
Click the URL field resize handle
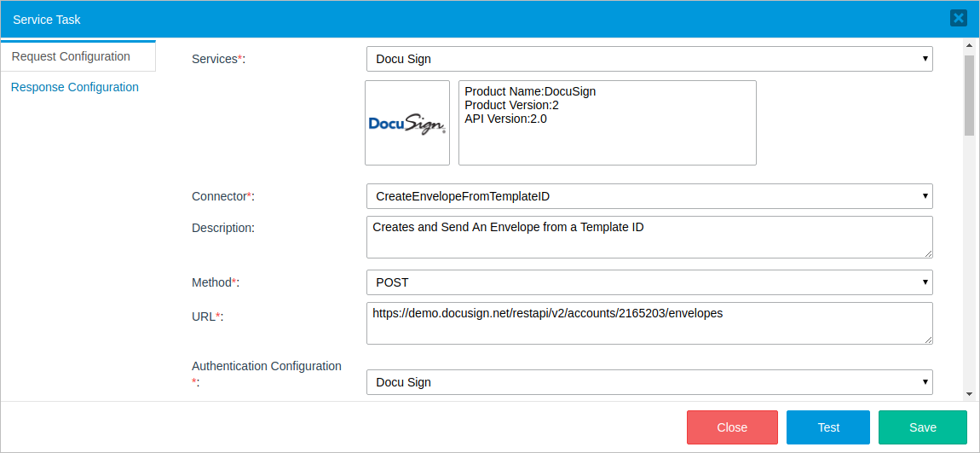(928, 340)
